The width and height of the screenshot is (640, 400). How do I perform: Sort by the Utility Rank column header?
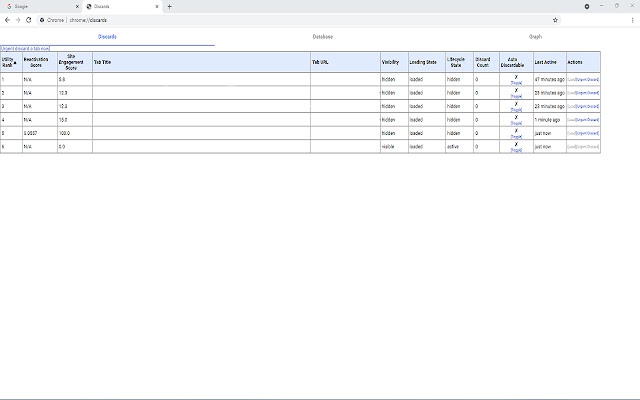(x=11, y=62)
